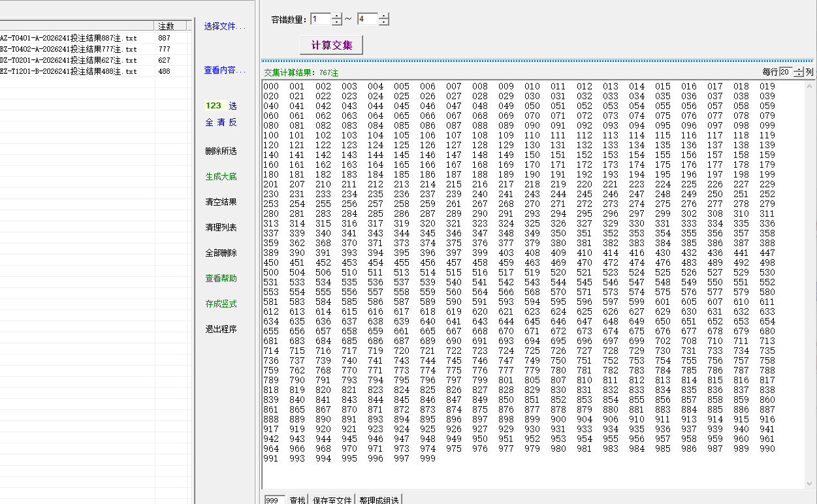The width and height of the screenshot is (817, 504).
Task: Click 退出程序 to exit
Action: pyautogui.click(x=221, y=329)
